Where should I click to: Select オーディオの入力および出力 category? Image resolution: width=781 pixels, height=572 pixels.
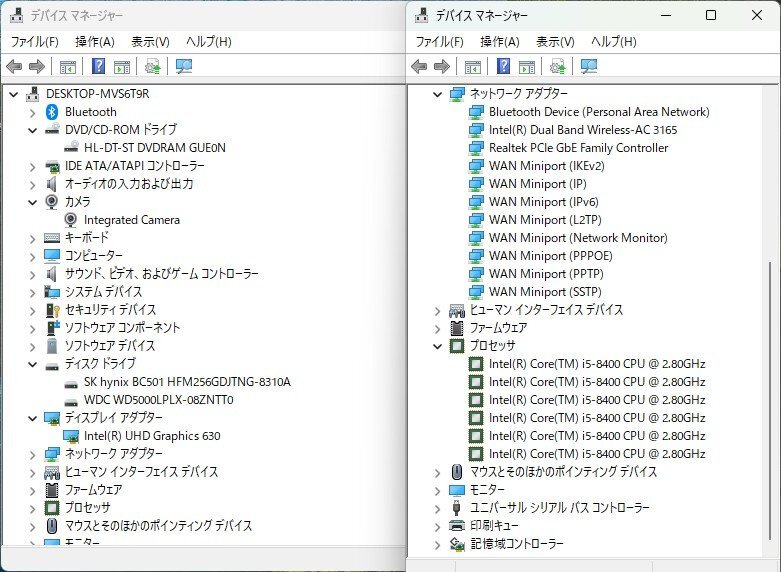pyautogui.click(x=129, y=184)
